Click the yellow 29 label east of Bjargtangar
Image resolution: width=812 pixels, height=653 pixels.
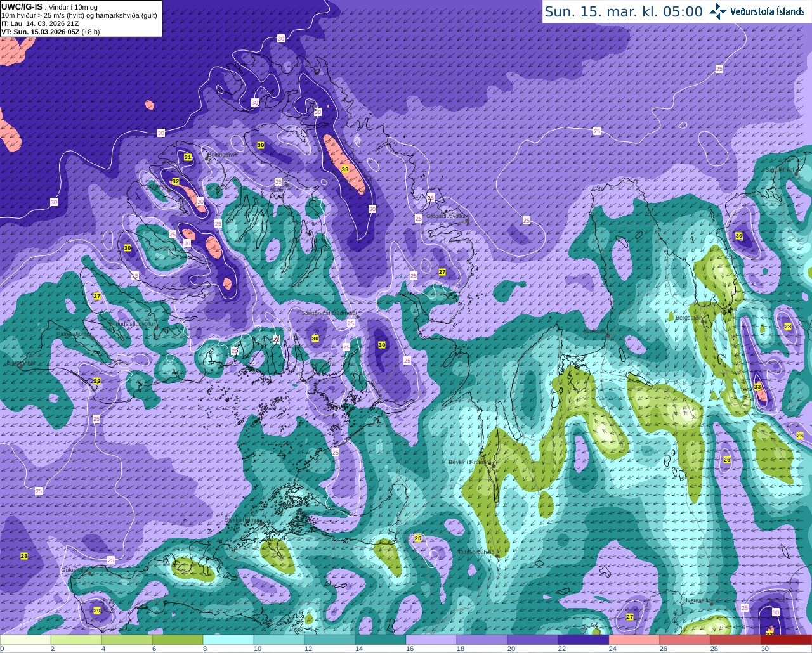(97, 381)
